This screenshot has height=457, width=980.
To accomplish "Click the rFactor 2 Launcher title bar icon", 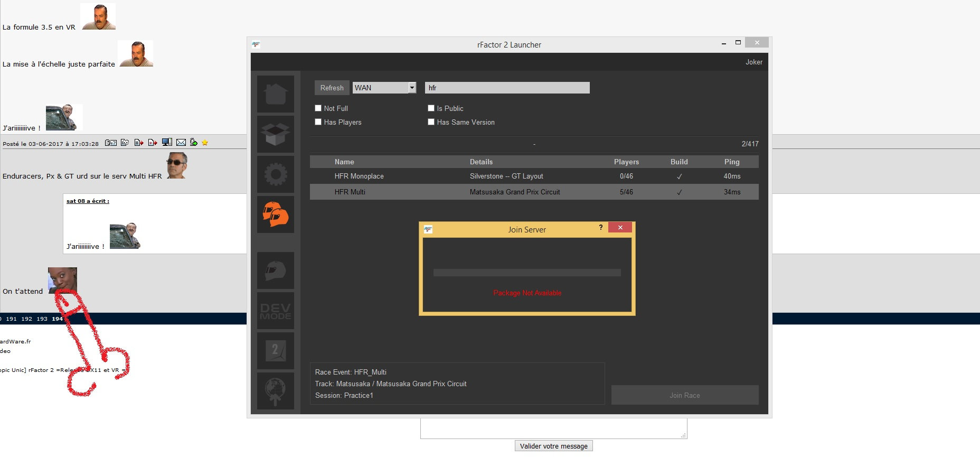I will (256, 44).
